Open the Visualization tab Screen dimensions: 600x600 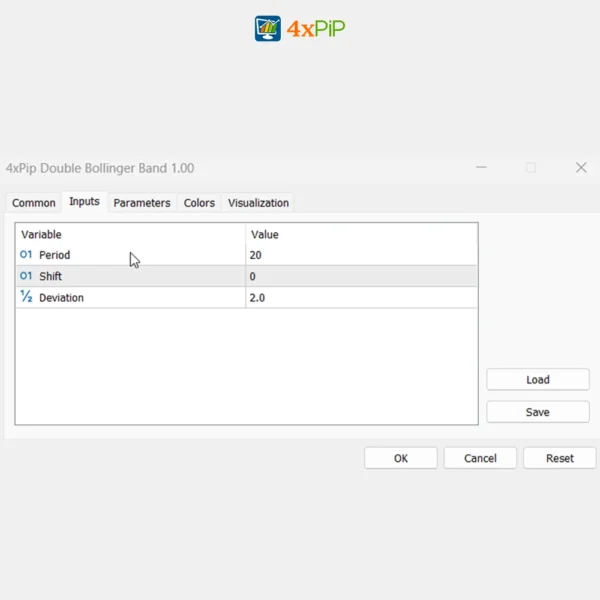(x=258, y=203)
